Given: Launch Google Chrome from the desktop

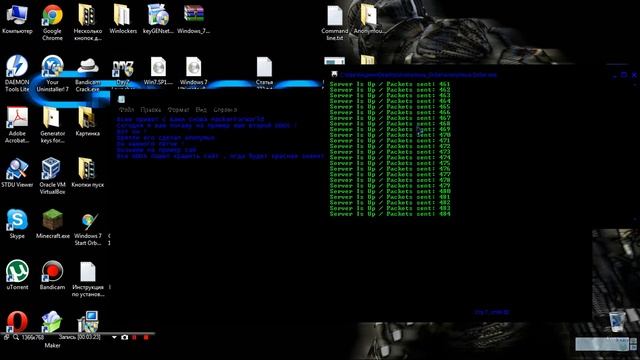Looking at the screenshot, I should pyautogui.click(x=52, y=22).
